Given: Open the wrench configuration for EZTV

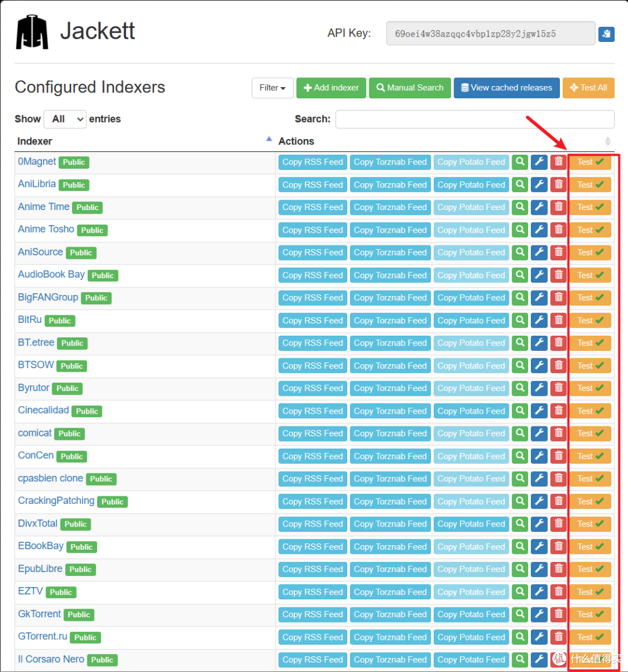Looking at the screenshot, I should 540,592.
